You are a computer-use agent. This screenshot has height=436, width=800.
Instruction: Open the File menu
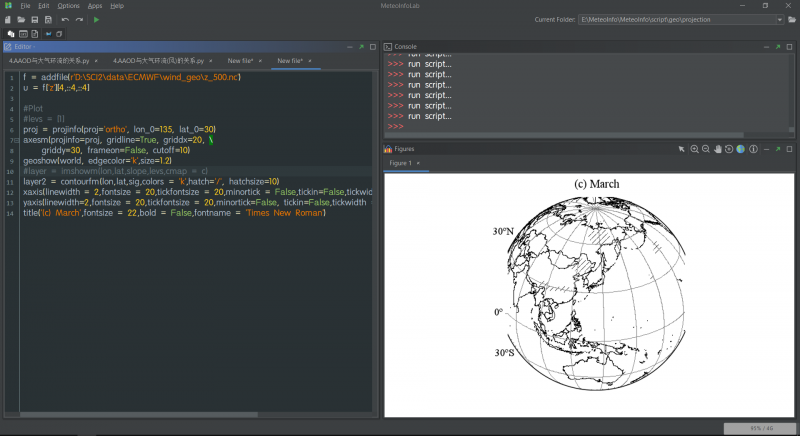pyautogui.click(x=25, y=6)
